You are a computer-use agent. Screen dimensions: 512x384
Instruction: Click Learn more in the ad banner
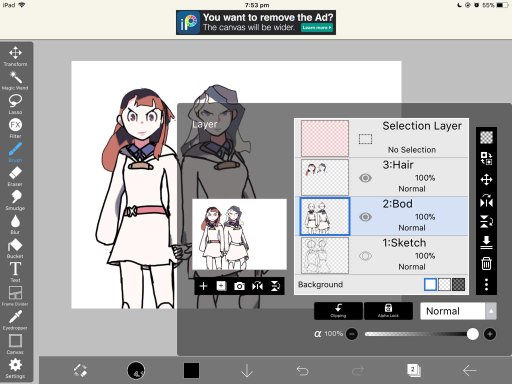pos(317,28)
